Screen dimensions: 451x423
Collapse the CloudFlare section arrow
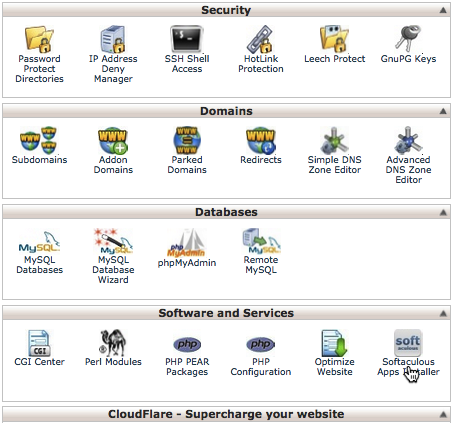click(x=443, y=414)
